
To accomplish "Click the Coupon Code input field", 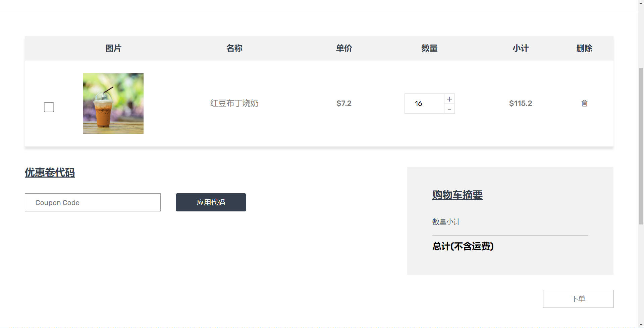I will (x=93, y=202).
